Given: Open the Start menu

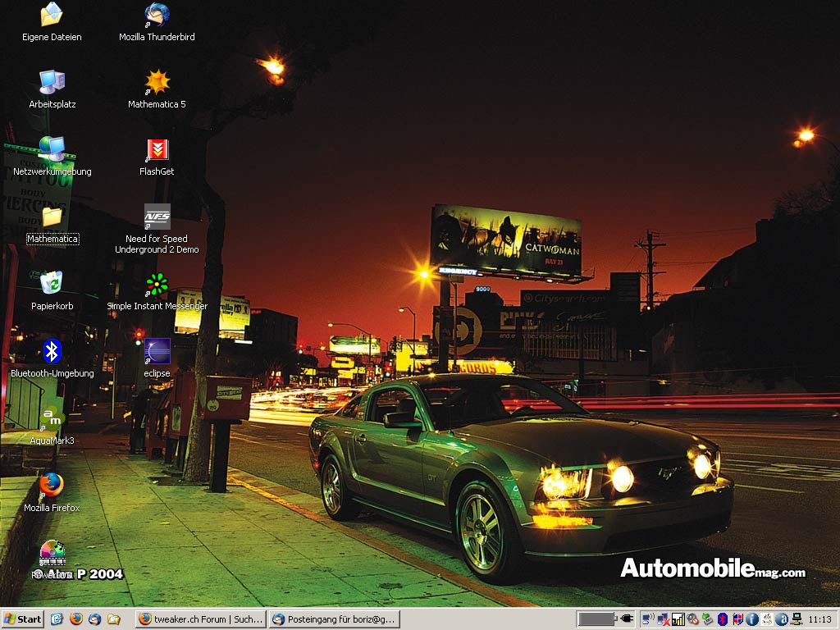Looking at the screenshot, I should (x=22, y=619).
